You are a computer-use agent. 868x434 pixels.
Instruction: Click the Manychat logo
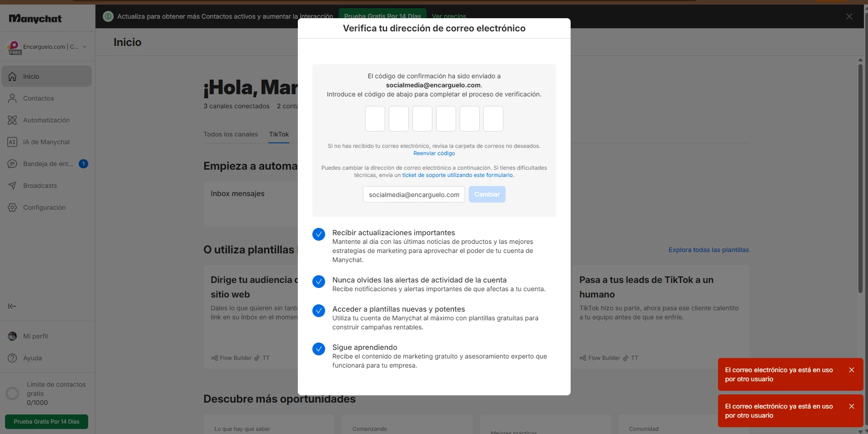[35, 19]
